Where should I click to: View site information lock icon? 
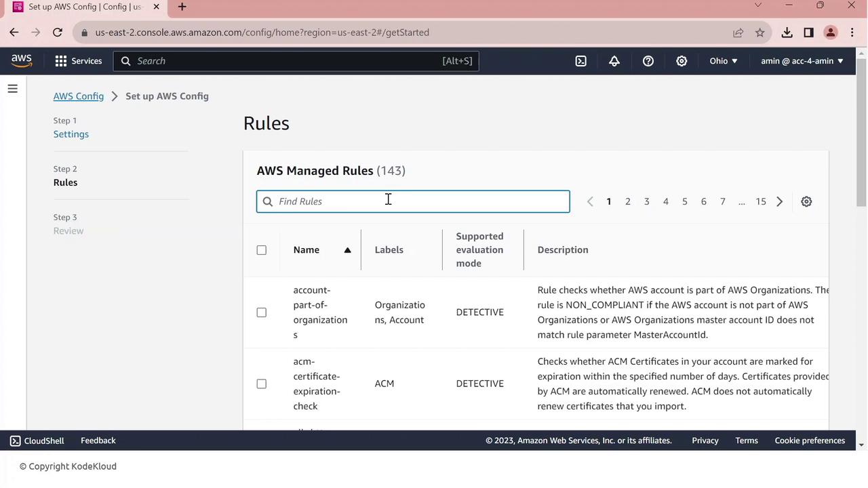tap(83, 33)
